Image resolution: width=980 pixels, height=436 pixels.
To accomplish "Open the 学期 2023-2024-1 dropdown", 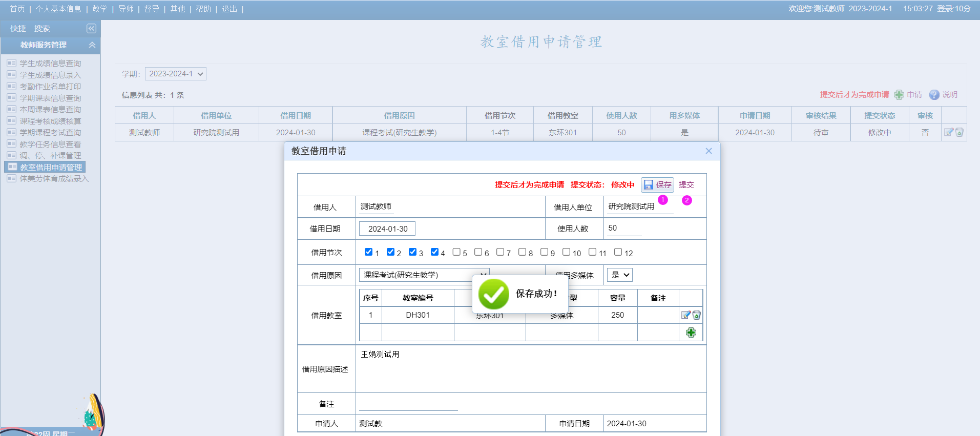I will (175, 74).
